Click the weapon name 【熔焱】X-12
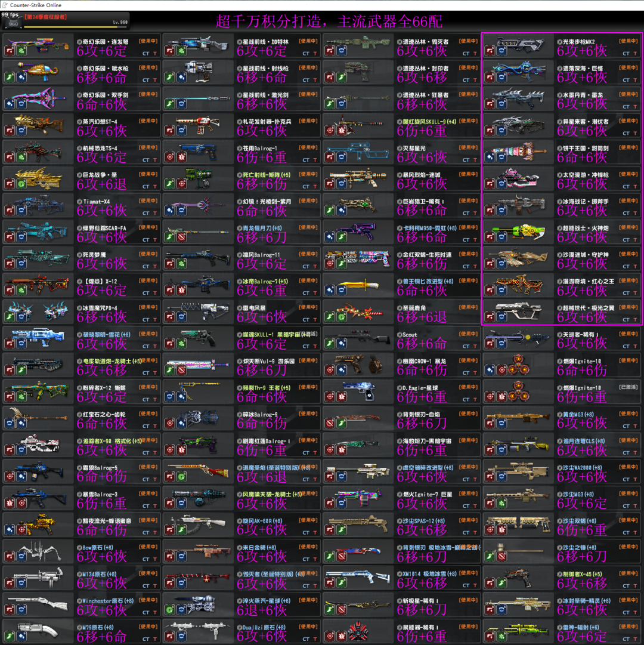 (x=100, y=282)
